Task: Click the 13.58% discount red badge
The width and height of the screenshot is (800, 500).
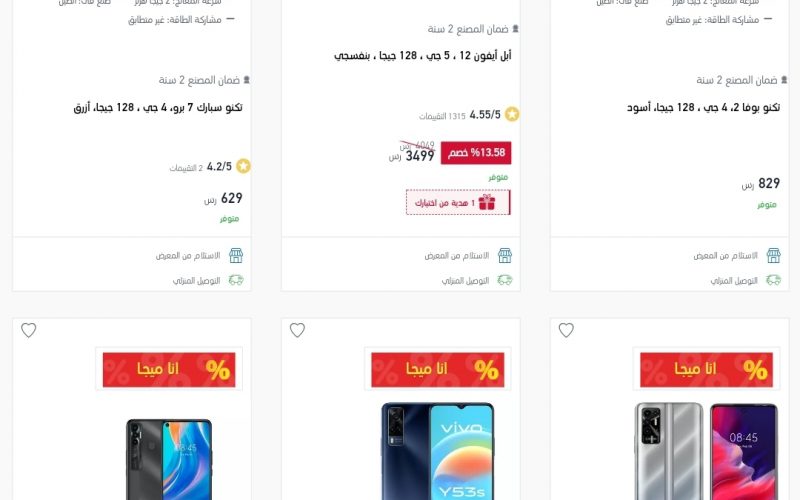Action: point(476,153)
